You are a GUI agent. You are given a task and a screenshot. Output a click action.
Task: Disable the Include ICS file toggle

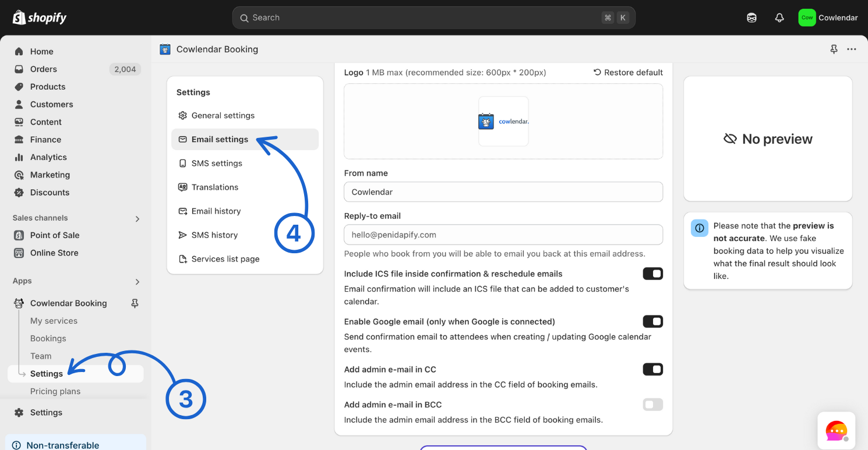pos(652,274)
